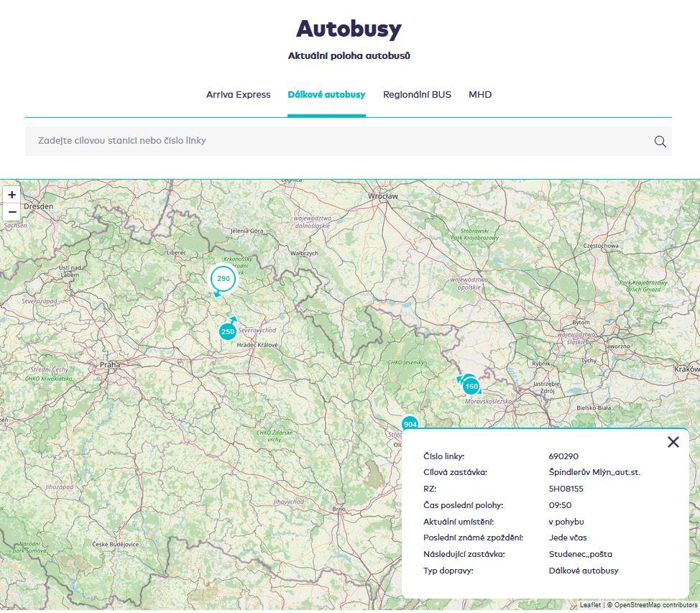Image resolution: width=700 pixels, height=613 pixels.
Task: Click the Autobusy page heading
Action: pyautogui.click(x=349, y=29)
